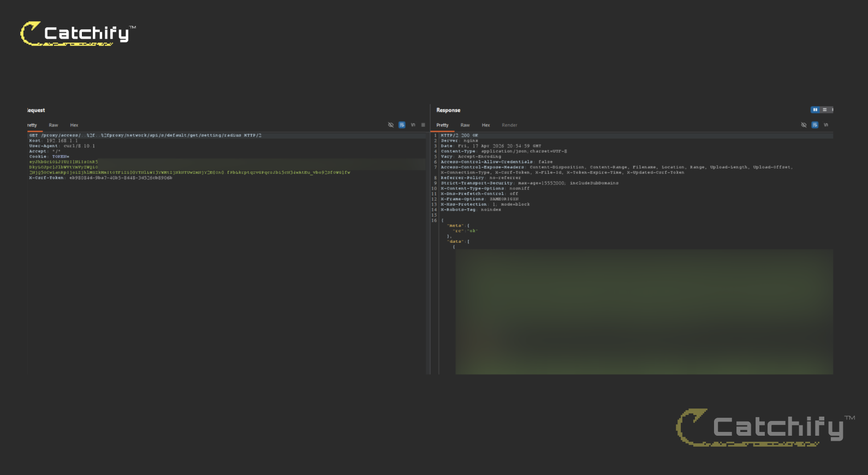Click the X-Dns-Prefetch-Control: off line
868x475 pixels.
479,194
